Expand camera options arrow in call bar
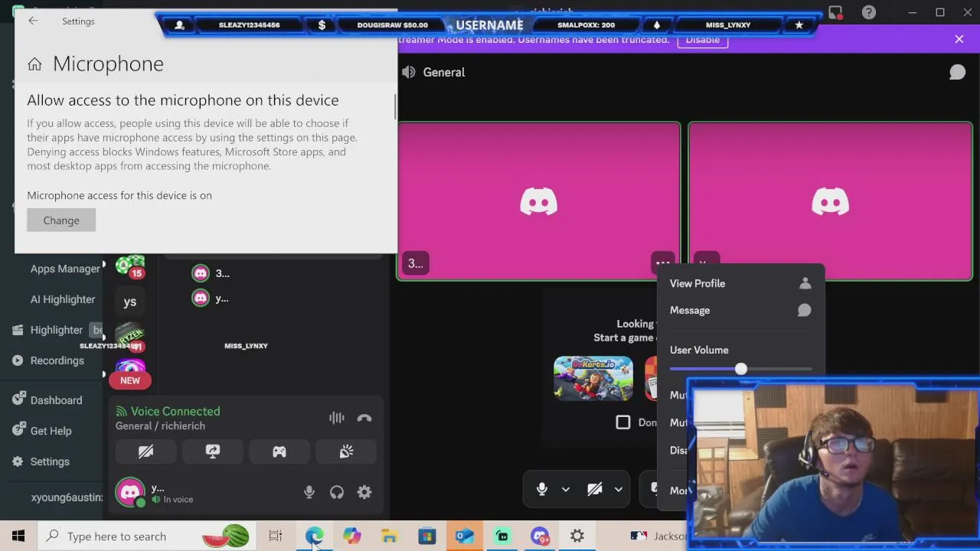The image size is (980, 551). pyautogui.click(x=618, y=489)
